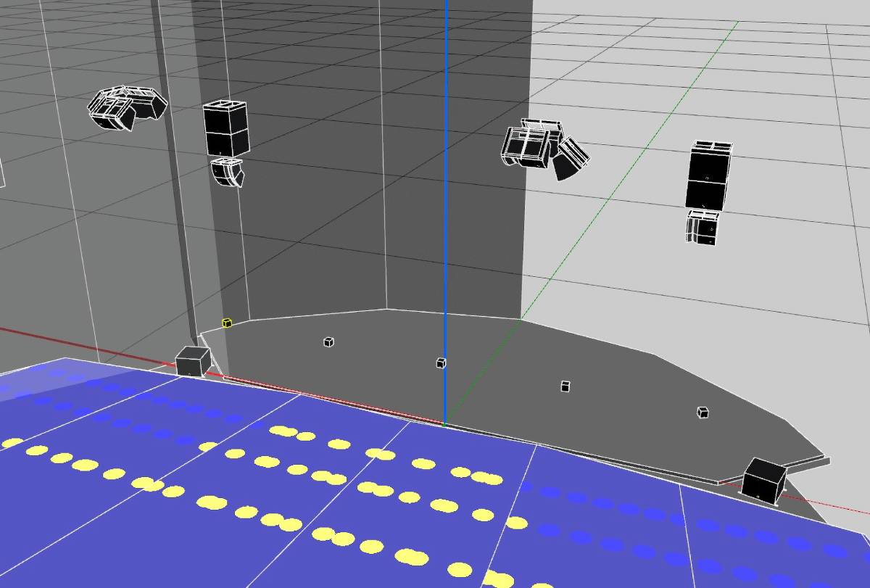Select the large black cube at stage left edge
Screen dimensions: 870x588
point(193,361)
